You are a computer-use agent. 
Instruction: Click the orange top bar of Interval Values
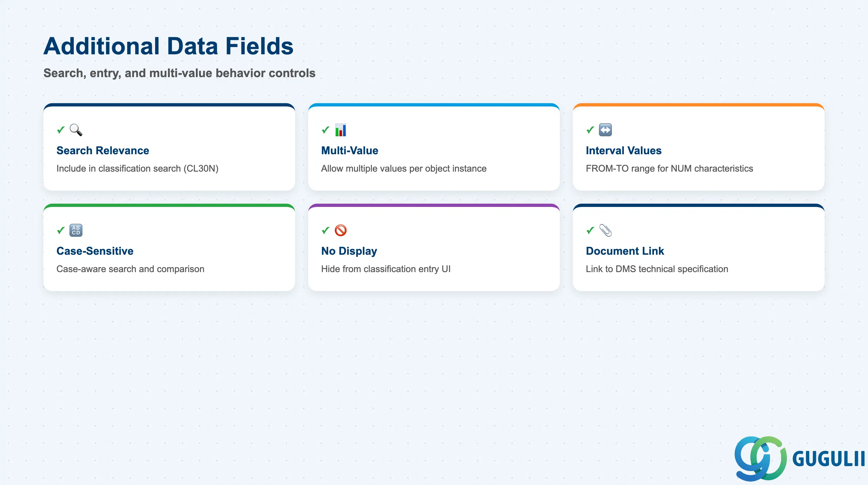coord(698,105)
